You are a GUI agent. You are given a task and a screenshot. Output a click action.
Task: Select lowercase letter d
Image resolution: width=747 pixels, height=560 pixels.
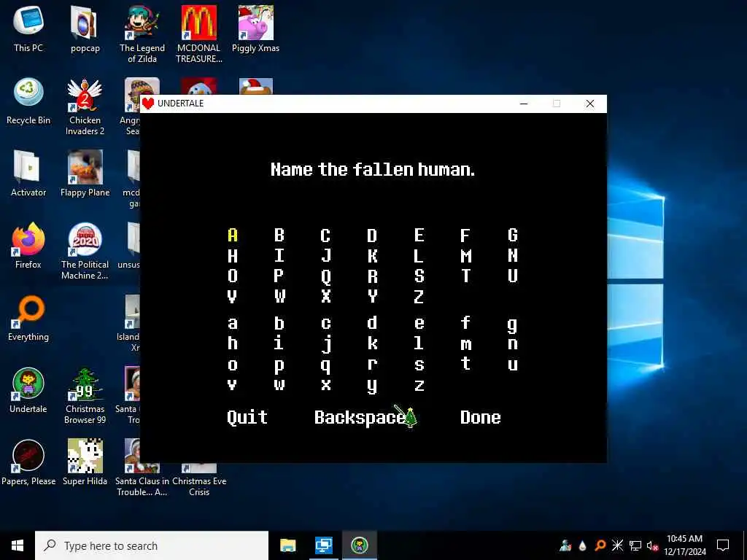[x=372, y=322]
